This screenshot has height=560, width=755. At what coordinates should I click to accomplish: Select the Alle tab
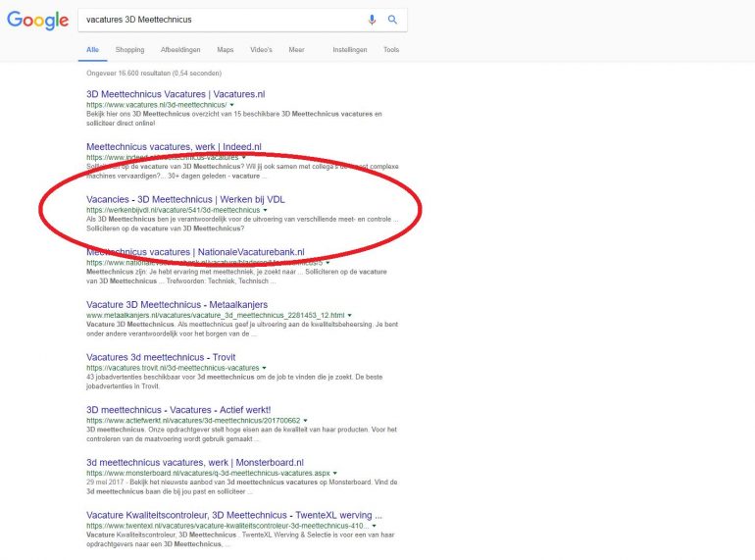point(92,50)
